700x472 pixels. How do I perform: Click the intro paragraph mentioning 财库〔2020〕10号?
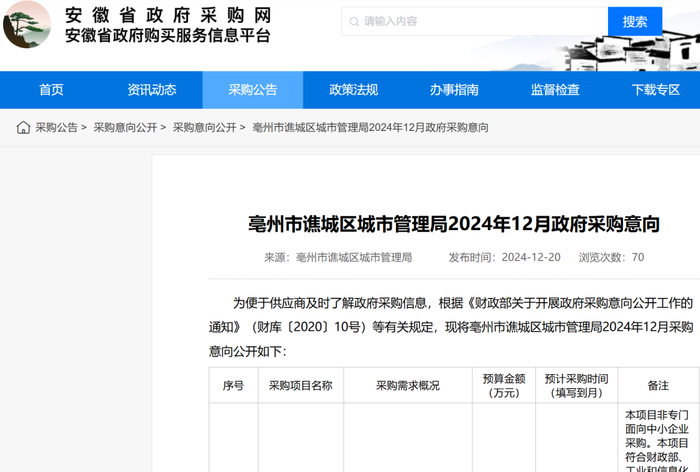click(451, 327)
